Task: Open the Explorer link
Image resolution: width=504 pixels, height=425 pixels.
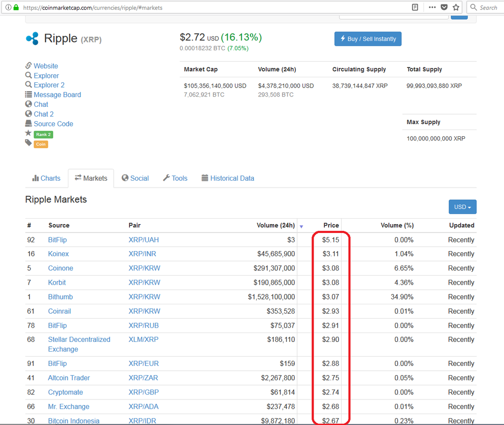Action: coord(46,76)
